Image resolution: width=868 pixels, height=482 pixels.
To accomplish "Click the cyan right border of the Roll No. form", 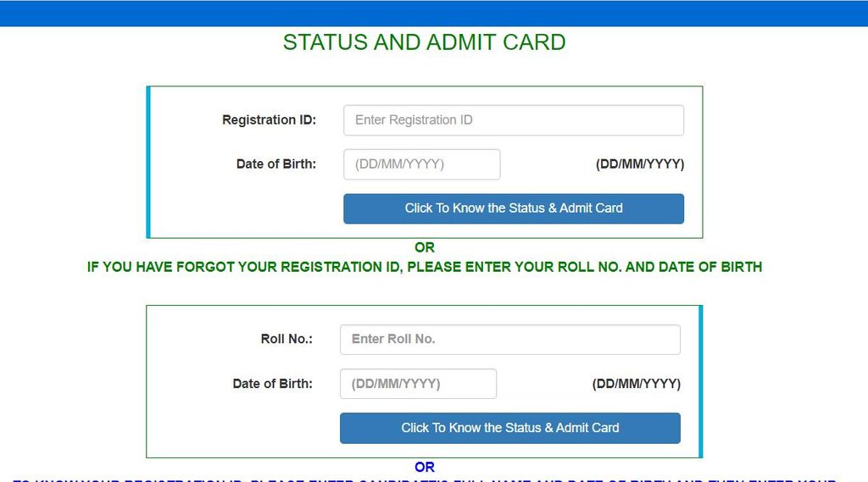I will click(x=701, y=381).
